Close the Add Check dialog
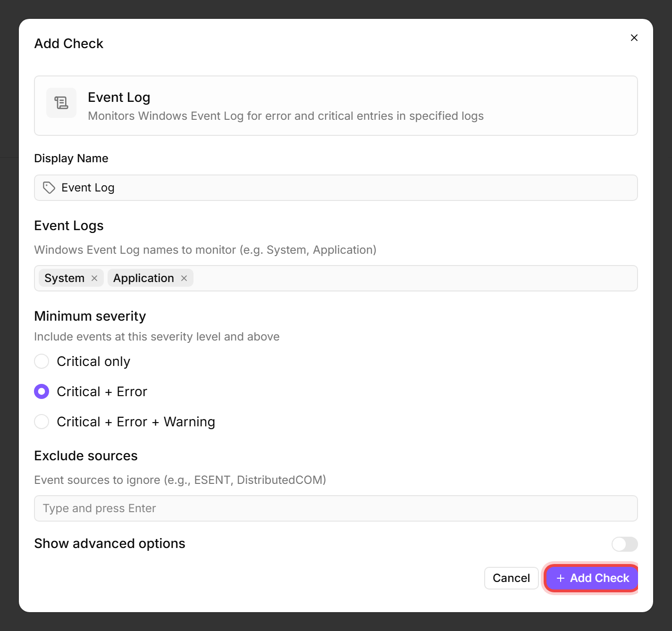This screenshot has height=631, width=672. [634, 38]
